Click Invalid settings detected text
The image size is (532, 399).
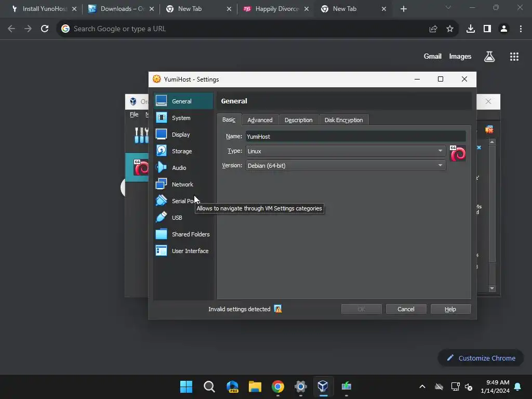[x=239, y=309]
